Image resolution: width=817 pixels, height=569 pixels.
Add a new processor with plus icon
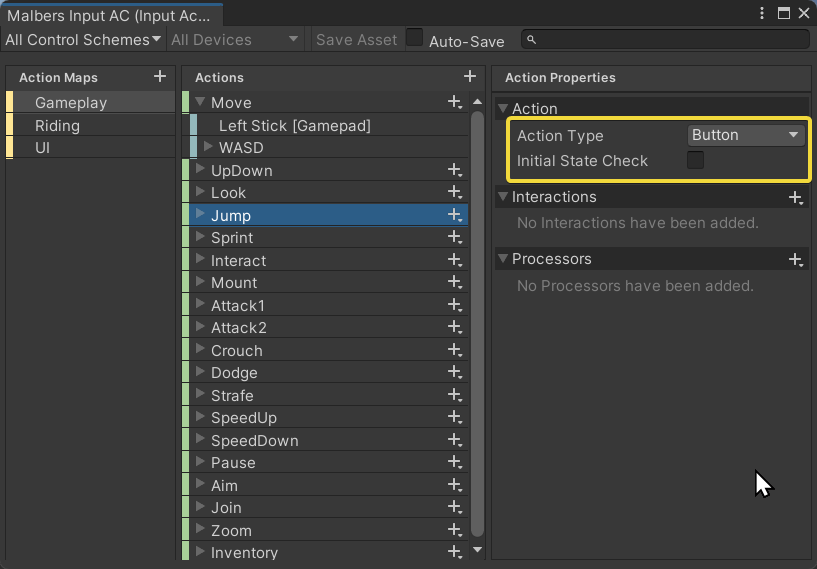pos(796,260)
